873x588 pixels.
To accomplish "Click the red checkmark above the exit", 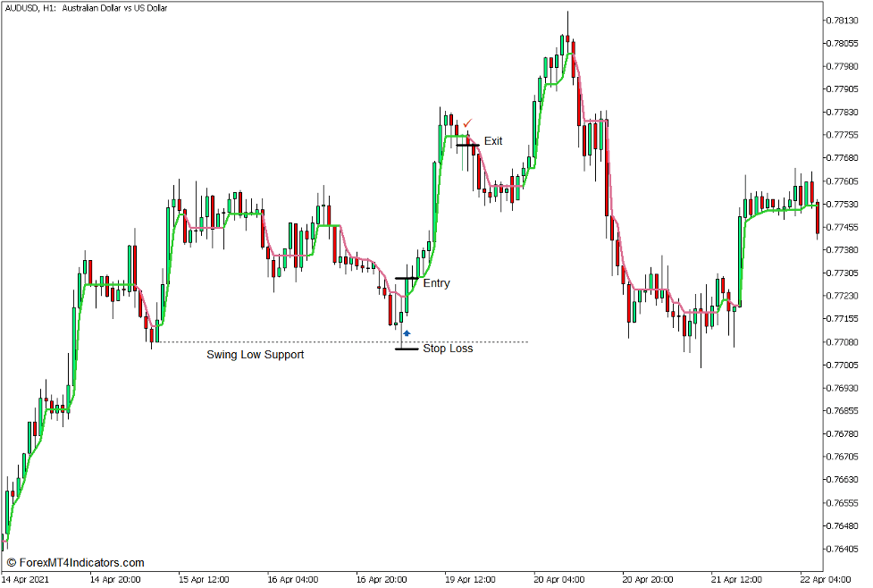I will [x=466, y=123].
